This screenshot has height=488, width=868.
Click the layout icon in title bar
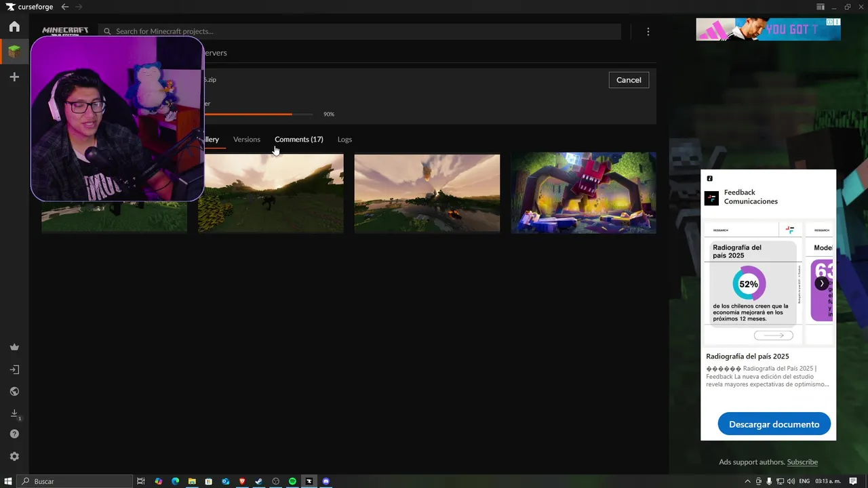[821, 7]
